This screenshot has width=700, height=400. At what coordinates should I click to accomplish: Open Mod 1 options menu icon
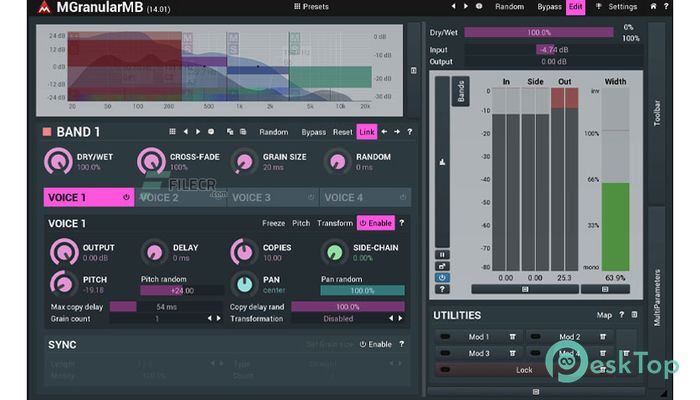coord(512,337)
